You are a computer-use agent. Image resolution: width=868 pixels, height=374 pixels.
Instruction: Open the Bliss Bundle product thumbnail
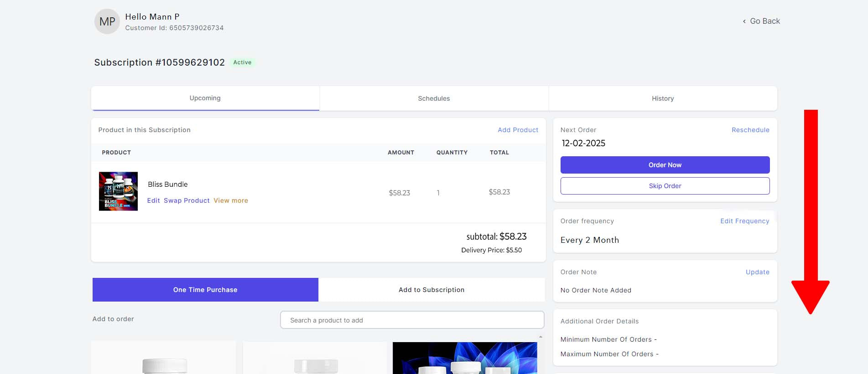coord(118,191)
